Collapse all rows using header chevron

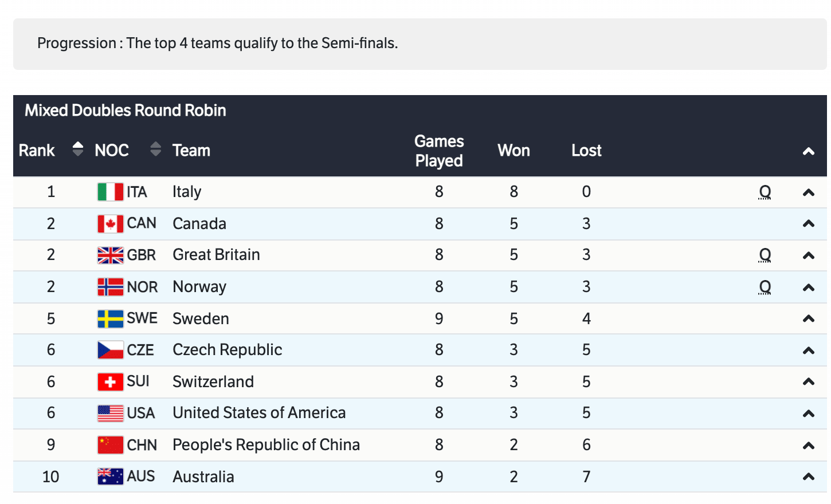(808, 151)
